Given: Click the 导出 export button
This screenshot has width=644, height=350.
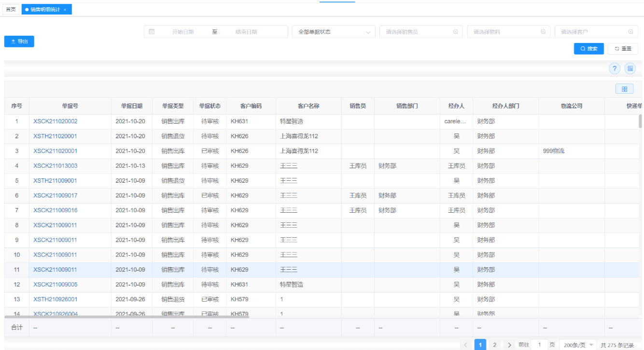Looking at the screenshot, I should 19,42.
